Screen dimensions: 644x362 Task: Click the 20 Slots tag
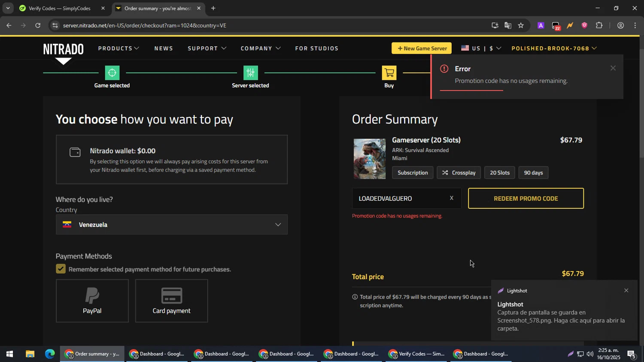(500, 172)
